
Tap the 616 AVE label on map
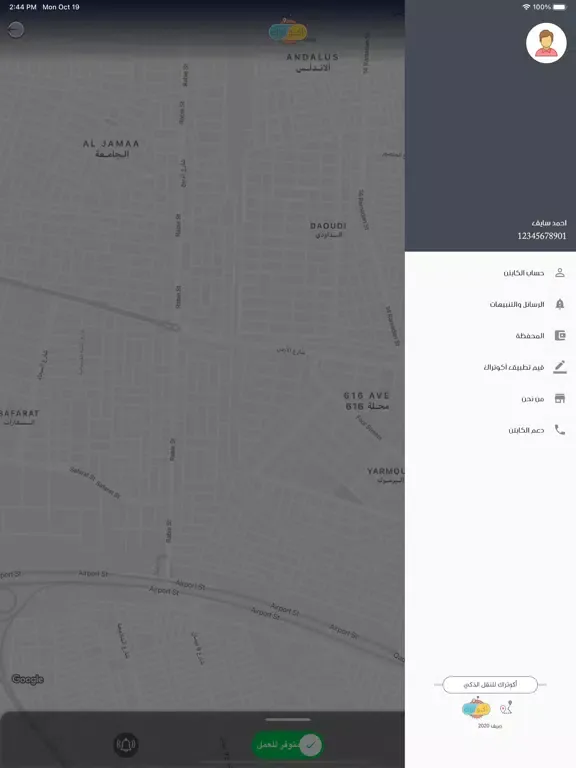pos(367,395)
